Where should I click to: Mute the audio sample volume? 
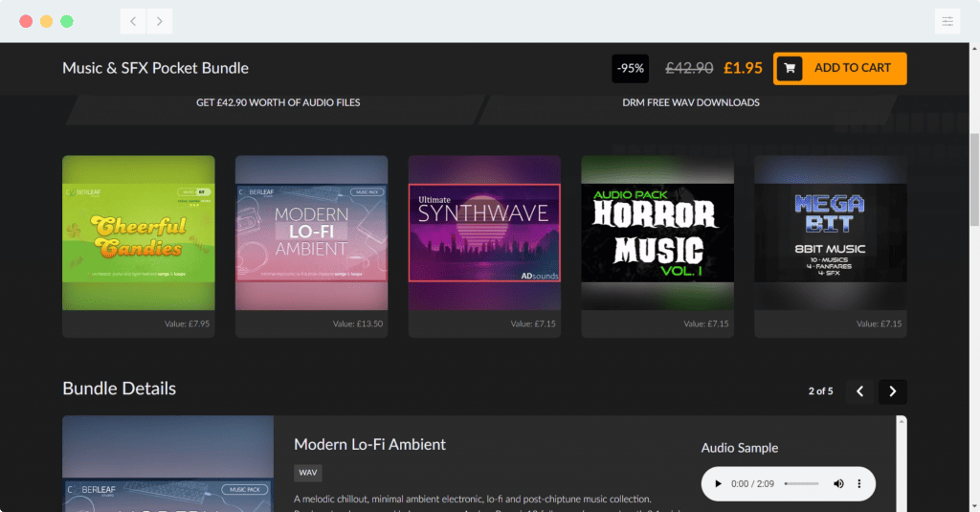(x=838, y=484)
